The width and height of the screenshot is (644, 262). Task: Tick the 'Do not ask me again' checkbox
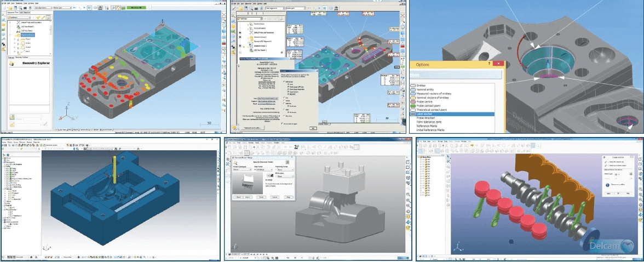click(282, 123)
